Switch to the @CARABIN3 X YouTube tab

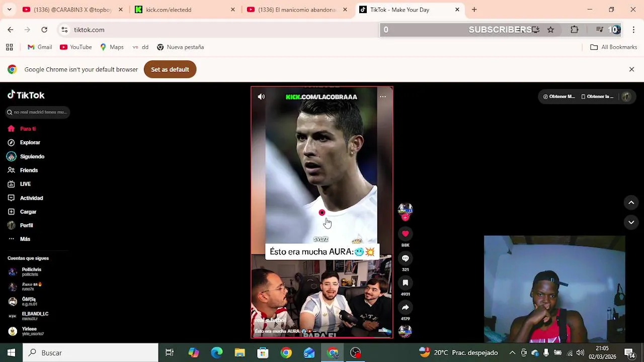pos(72,10)
